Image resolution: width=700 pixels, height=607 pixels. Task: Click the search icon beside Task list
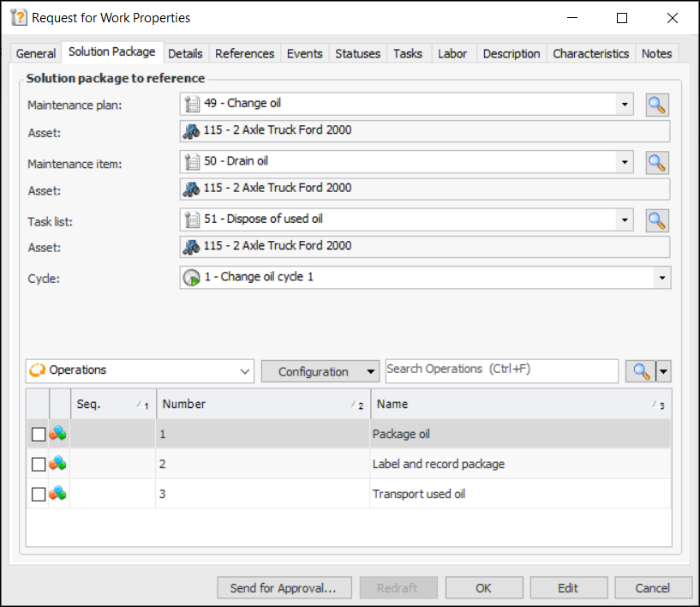(x=656, y=220)
